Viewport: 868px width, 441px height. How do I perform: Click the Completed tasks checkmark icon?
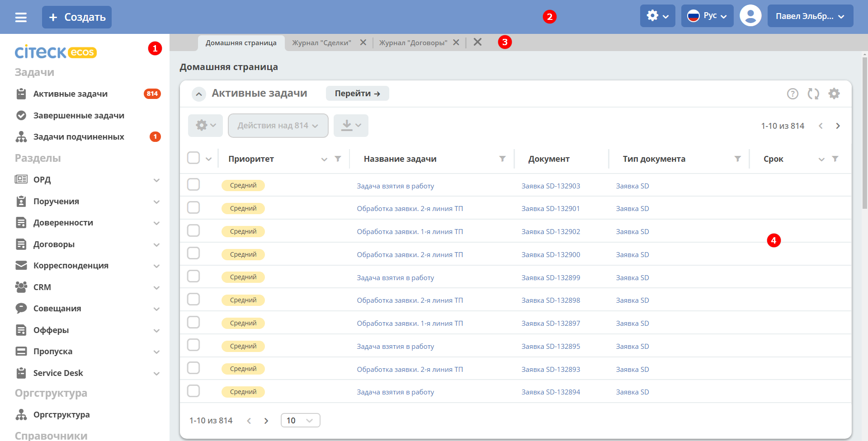[21, 115]
